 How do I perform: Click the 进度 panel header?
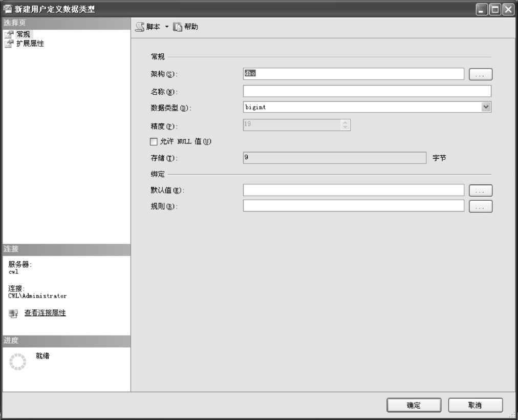tap(67, 341)
